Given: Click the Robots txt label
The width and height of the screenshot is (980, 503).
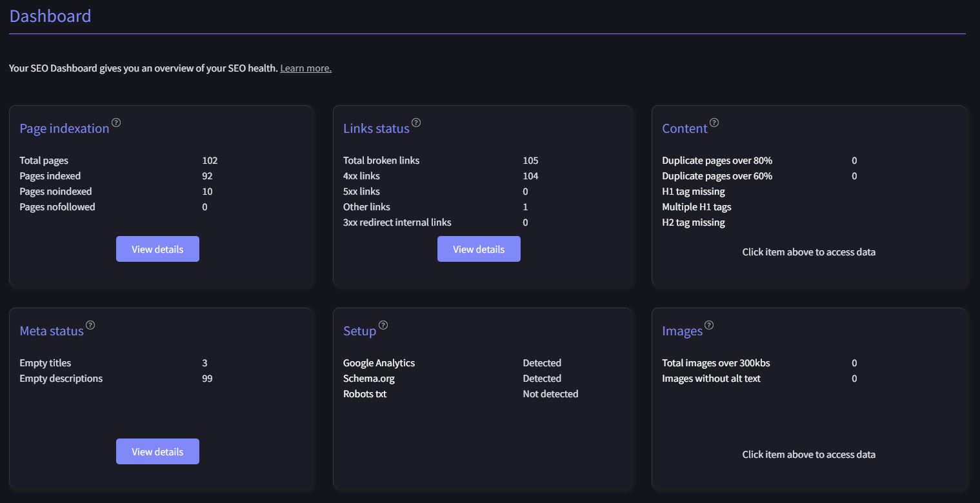Looking at the screenshot, I should [x=365, y=394].
